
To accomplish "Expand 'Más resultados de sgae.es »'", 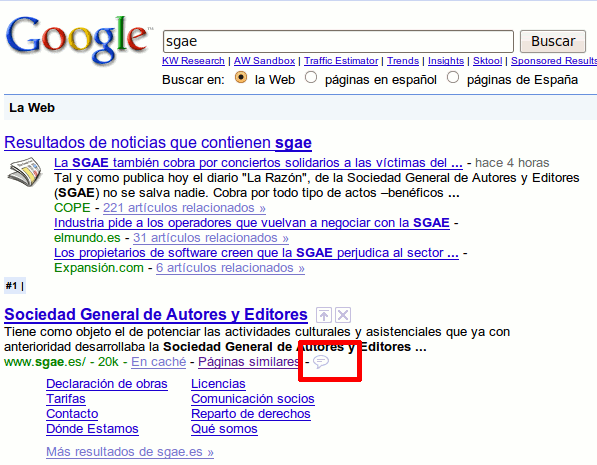I will 130,452.
